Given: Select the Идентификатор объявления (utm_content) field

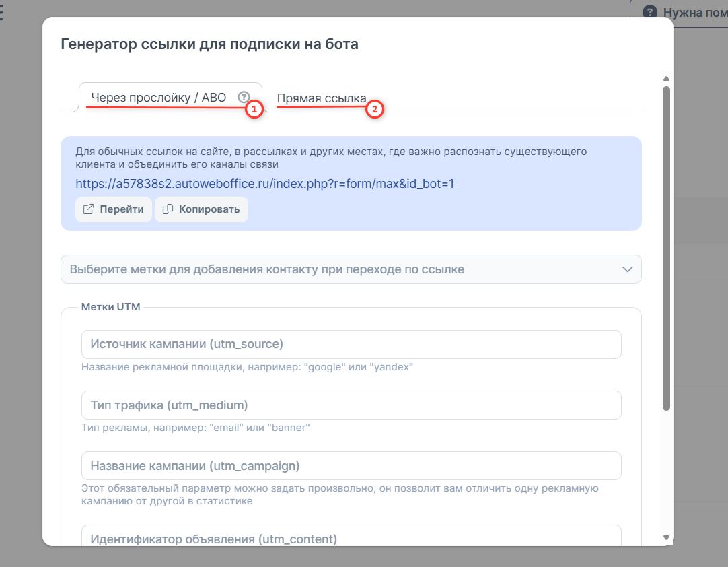Looking at the screenshot, I should point(351,536).
